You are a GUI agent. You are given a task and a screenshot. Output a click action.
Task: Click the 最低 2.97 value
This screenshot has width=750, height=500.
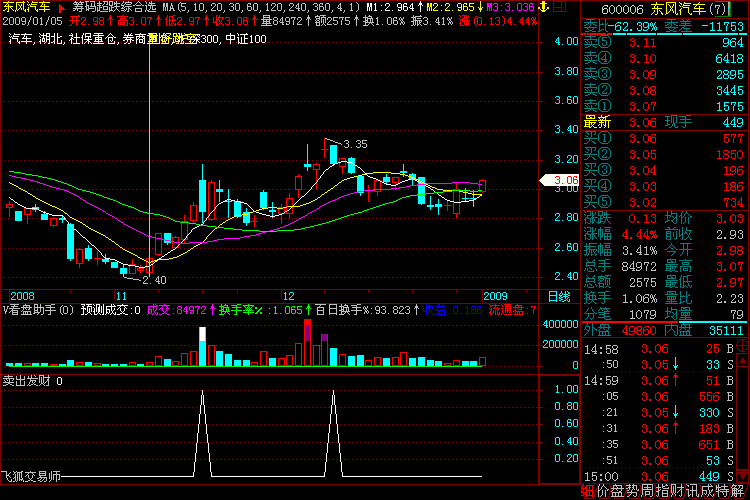[x=729, y=282]
